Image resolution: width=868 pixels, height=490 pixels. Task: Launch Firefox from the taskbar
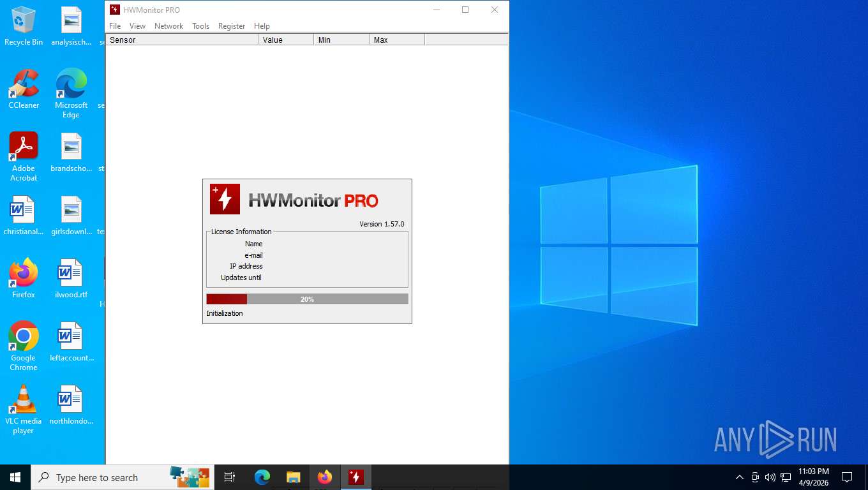click(325, 477)
